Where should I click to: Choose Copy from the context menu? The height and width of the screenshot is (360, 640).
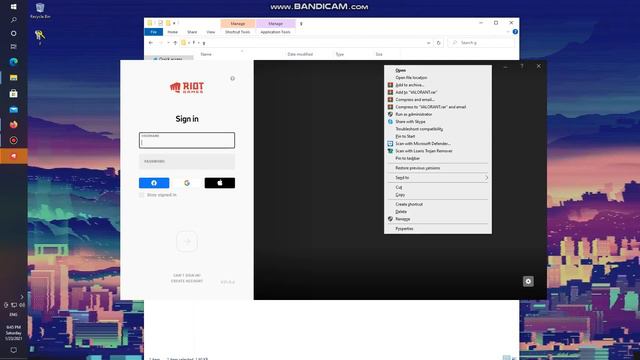click(438, 195)
